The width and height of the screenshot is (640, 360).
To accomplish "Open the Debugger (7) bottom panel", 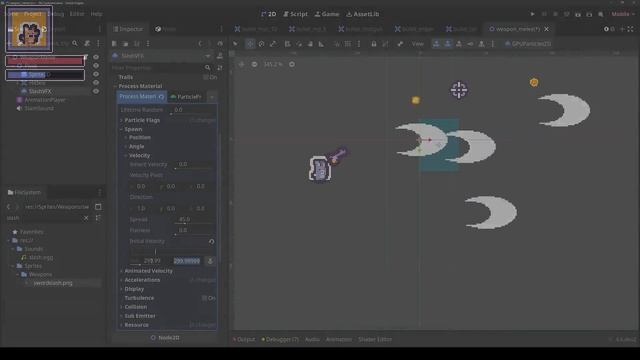I will coord(280,339).
